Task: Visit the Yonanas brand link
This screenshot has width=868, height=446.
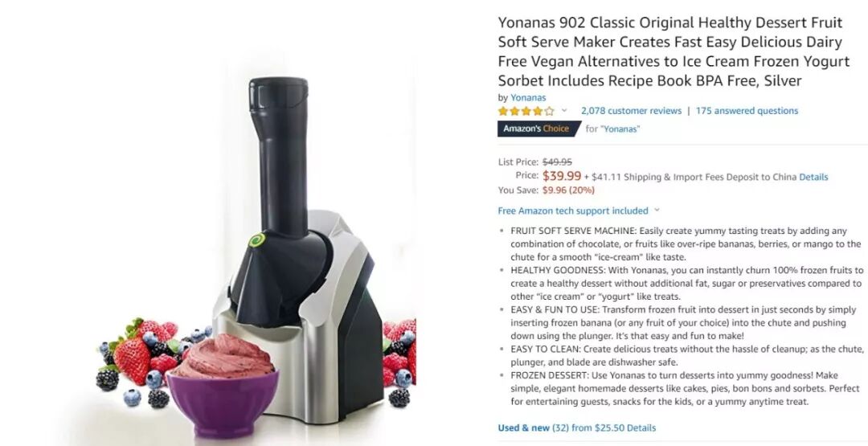Action: pos(528,97)
